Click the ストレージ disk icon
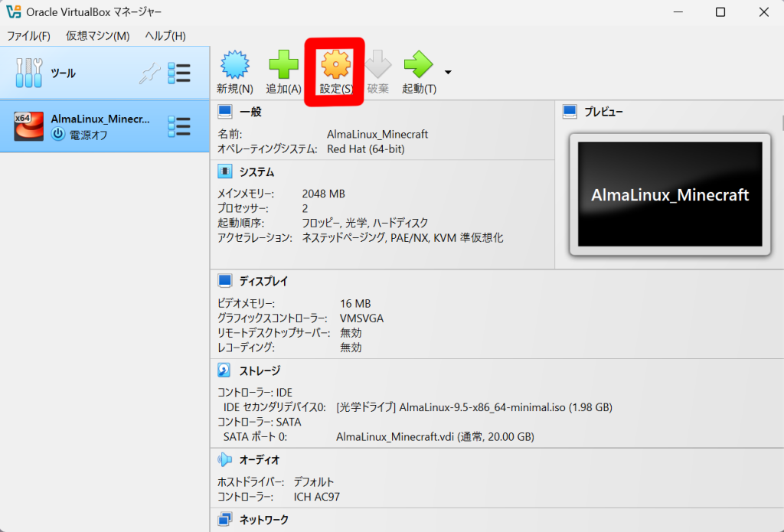The image size is (784, 532). click(224, 370)
